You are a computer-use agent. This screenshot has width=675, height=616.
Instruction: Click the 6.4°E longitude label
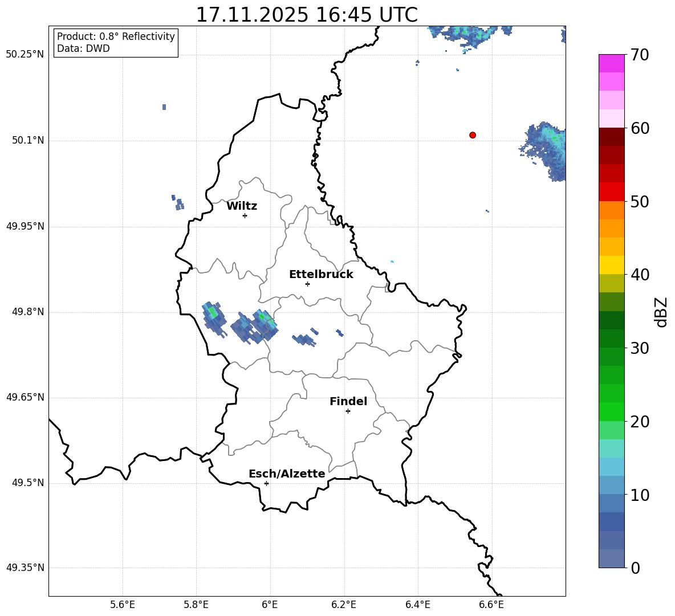coord(417,605)
